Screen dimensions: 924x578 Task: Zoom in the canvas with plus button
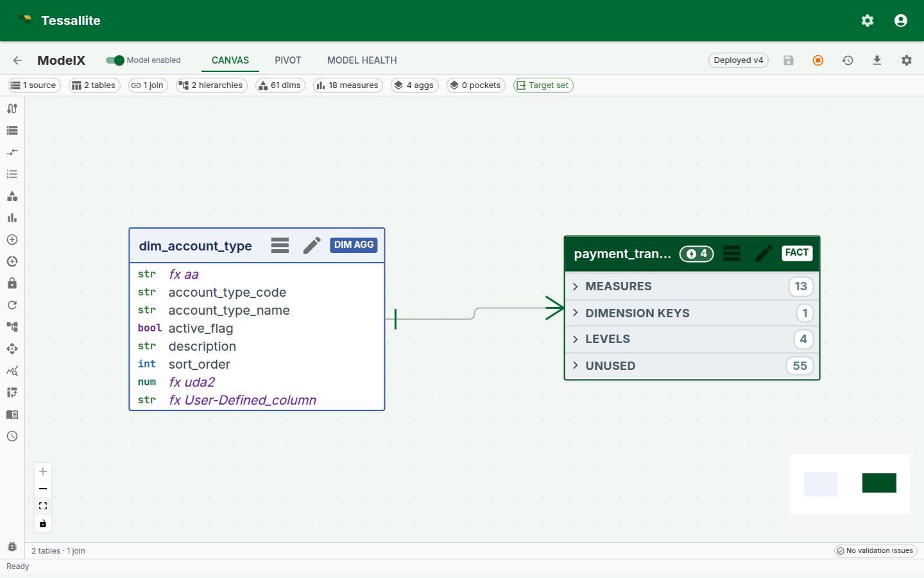43,471
